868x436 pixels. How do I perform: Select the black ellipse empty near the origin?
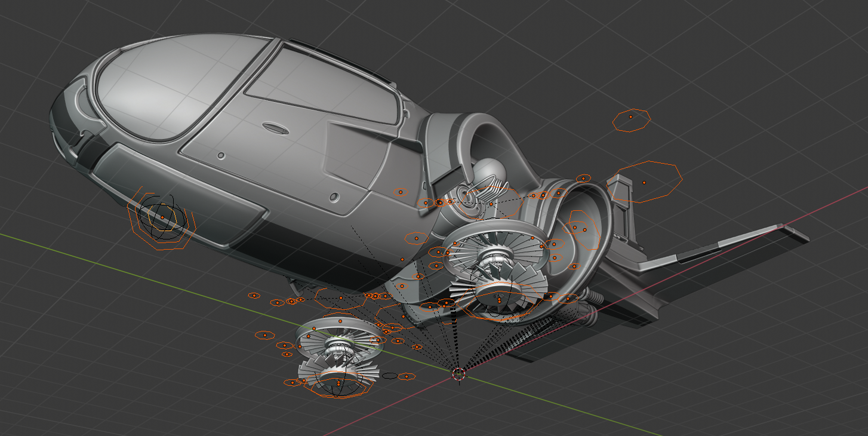click(389, 376)
